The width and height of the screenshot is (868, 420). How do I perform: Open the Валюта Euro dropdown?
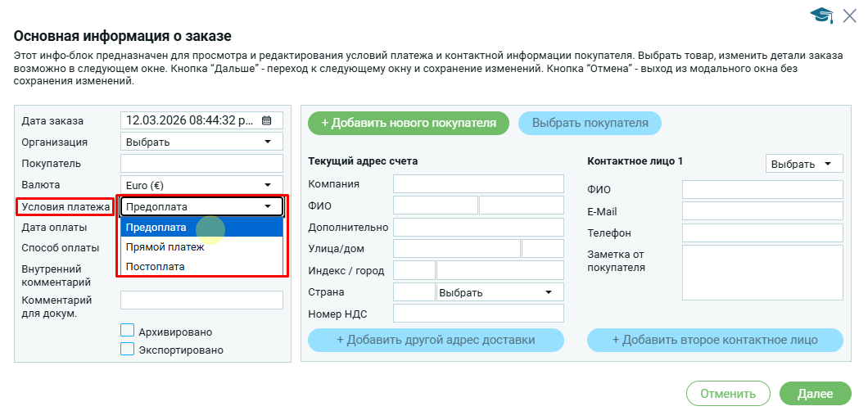[x=201, y=185]
